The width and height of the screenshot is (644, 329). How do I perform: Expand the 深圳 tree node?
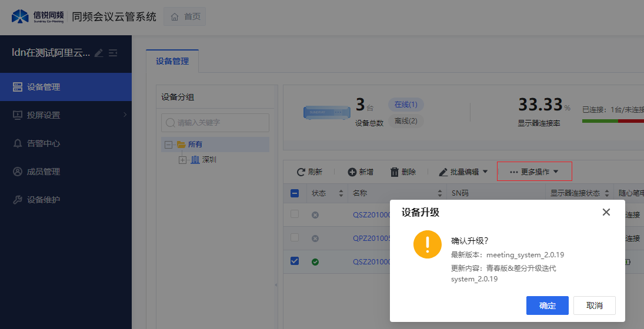(x=182, y=160)
